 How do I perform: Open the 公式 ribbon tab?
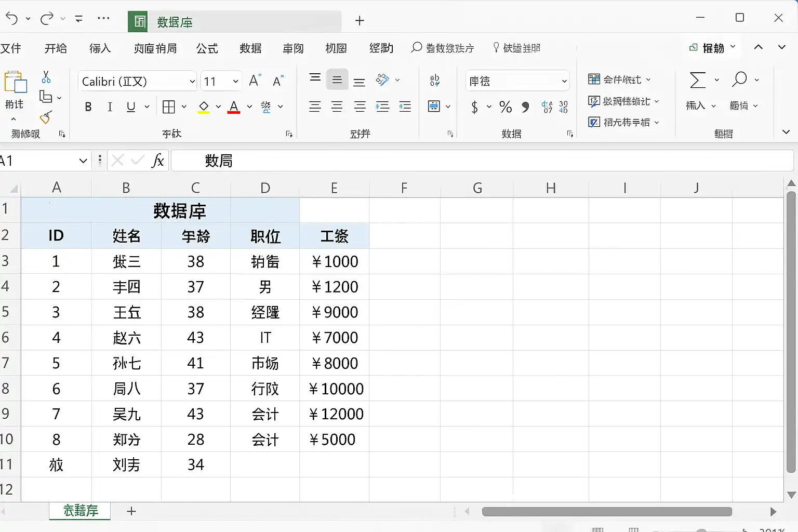click(x=207, y=48)
